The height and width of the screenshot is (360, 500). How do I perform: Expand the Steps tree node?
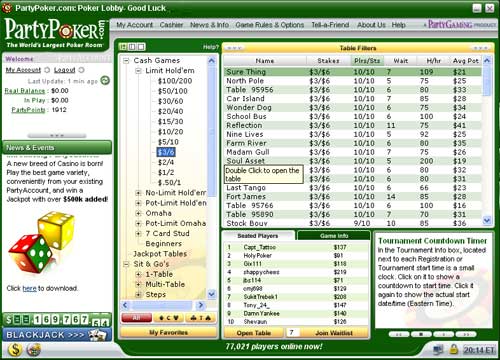[x=138, y=294]
